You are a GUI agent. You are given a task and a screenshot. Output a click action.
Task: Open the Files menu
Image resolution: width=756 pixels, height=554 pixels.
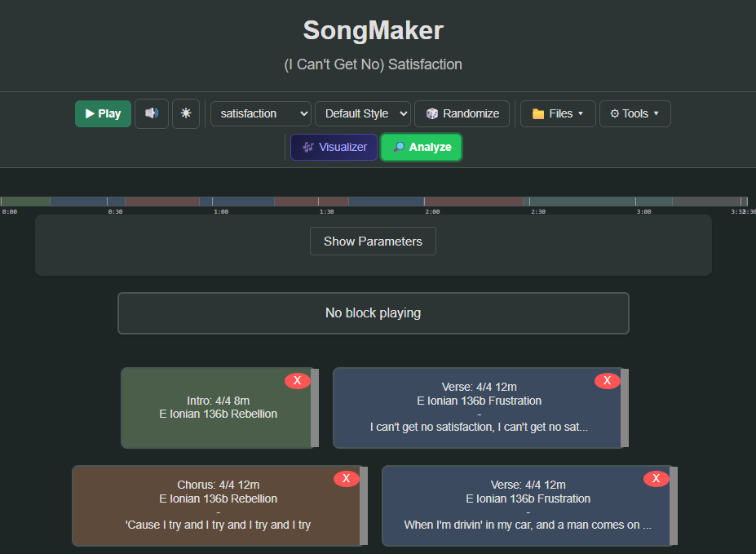coord(558,113)
